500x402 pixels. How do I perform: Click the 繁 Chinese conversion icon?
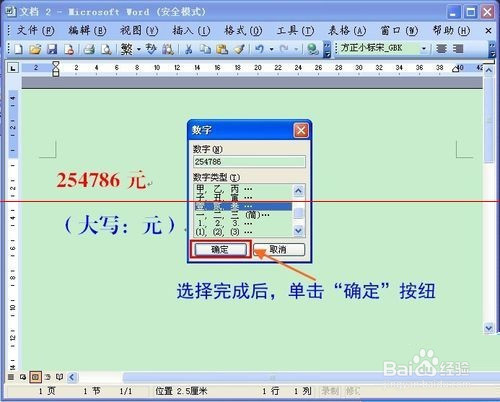(x=127, y=49)
